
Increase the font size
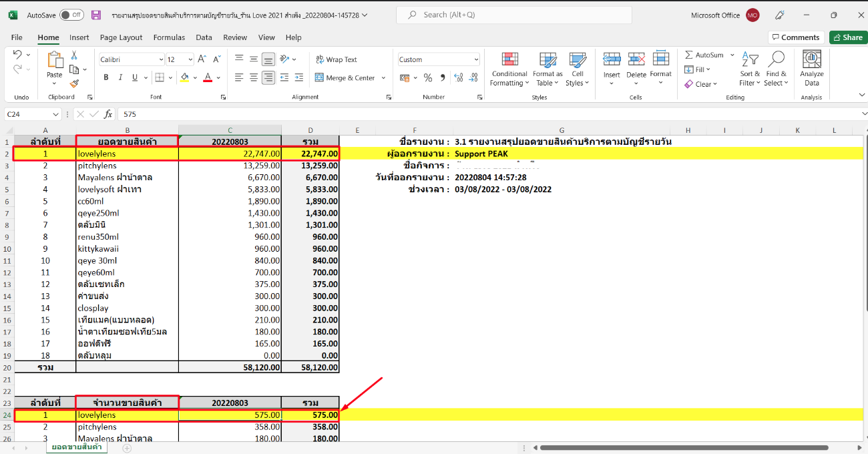tap(202, 59)
